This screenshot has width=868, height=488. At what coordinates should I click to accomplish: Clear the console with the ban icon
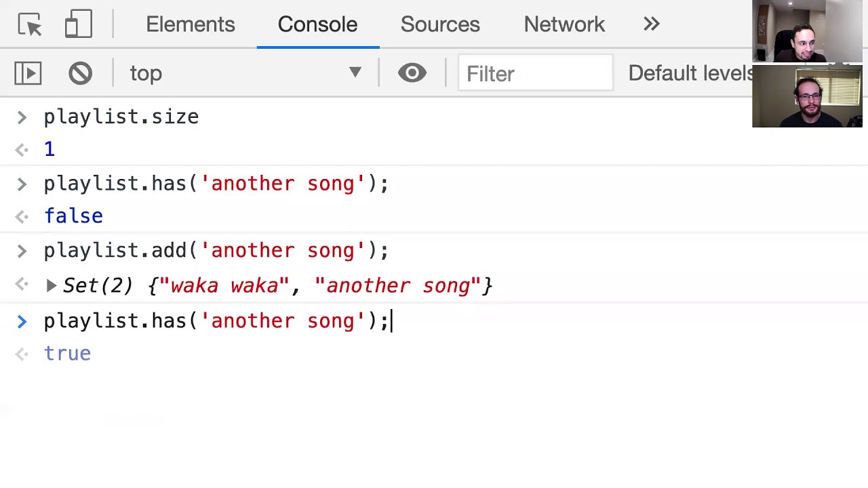click(x=80, y=73)
